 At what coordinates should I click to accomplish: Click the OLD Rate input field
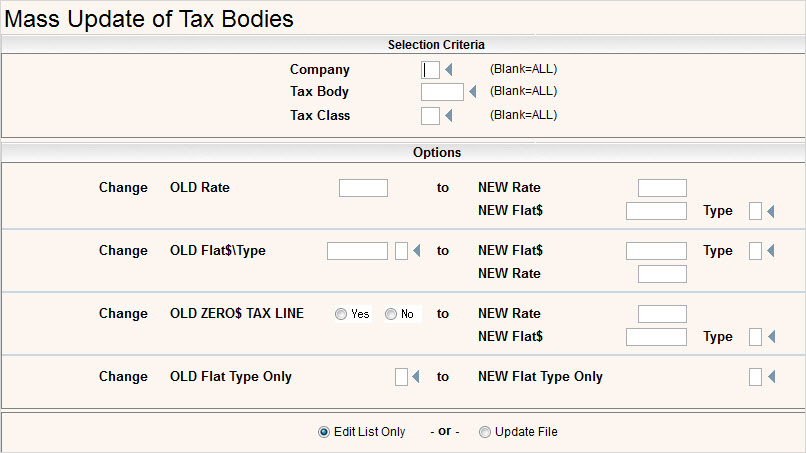pyautogui.click(x=363, y=188)
